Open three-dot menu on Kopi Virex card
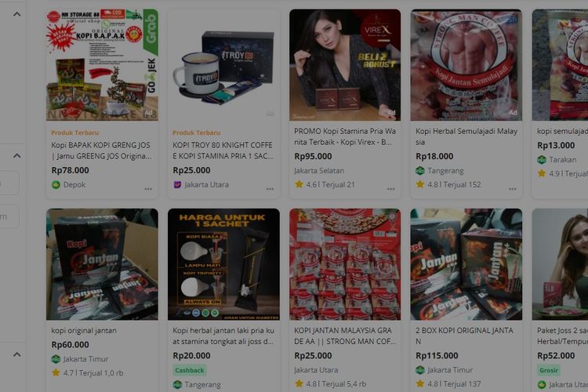Image resolution: width=588 pixels, height=392 pixels. pyautogui.click(x=391, y=189)
